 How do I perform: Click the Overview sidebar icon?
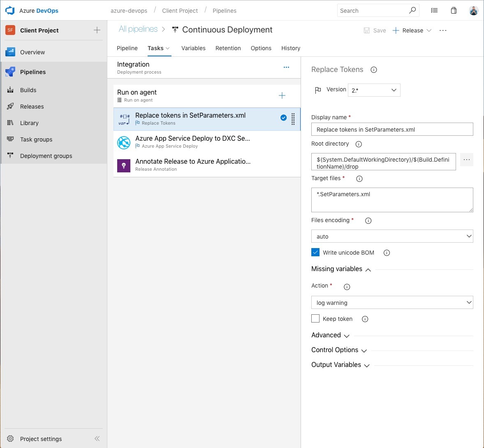pyautogui.click(x=10, y=52)
